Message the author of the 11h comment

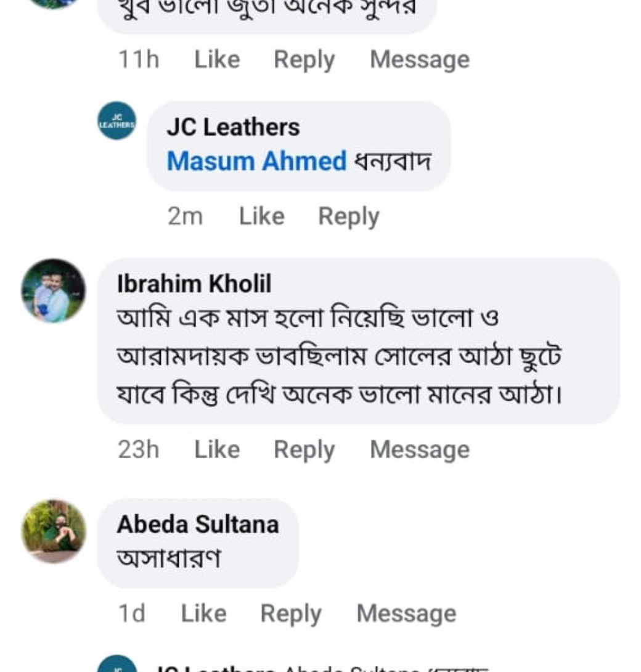[419, 60]
